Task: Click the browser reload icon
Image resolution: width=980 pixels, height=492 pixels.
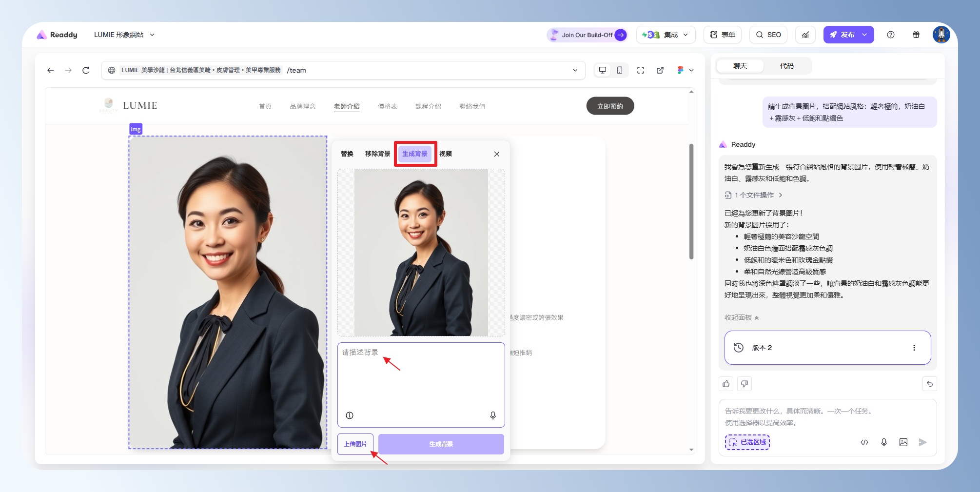Action: 86,70
